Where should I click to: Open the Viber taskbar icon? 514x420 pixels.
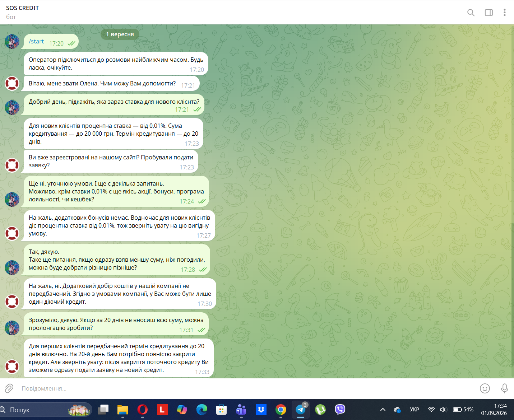click(340, 410)
